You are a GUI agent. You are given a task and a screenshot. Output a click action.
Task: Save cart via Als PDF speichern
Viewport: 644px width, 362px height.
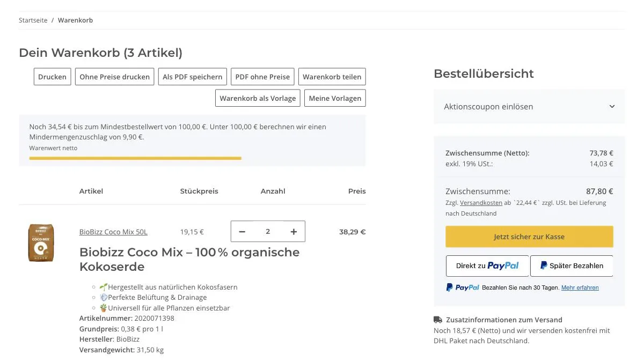[x=193, y=77]
